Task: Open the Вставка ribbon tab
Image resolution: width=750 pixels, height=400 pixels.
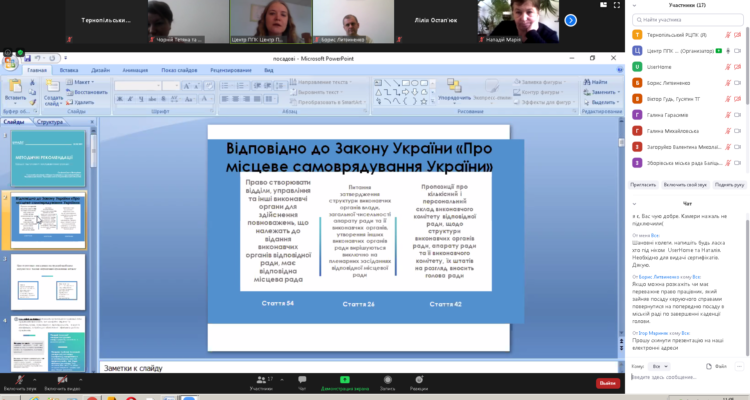Action: (70, 70)
